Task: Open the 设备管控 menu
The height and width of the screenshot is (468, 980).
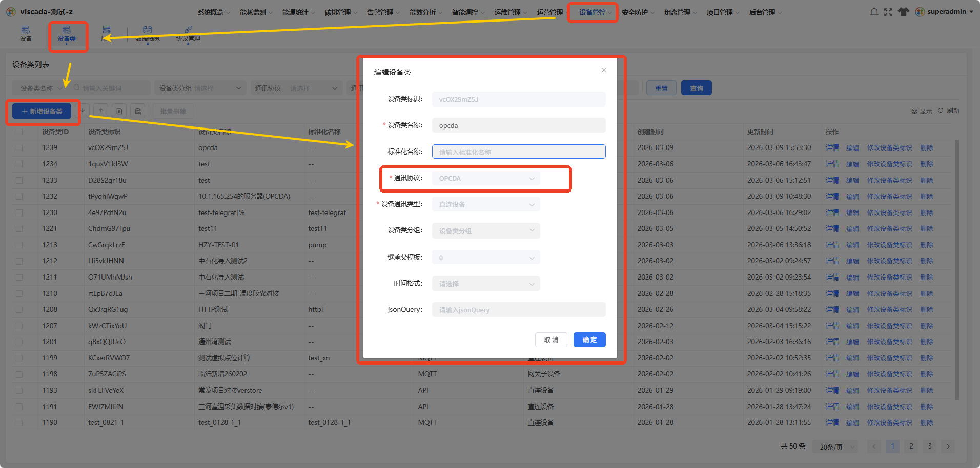Action: (x=596, y=12)
